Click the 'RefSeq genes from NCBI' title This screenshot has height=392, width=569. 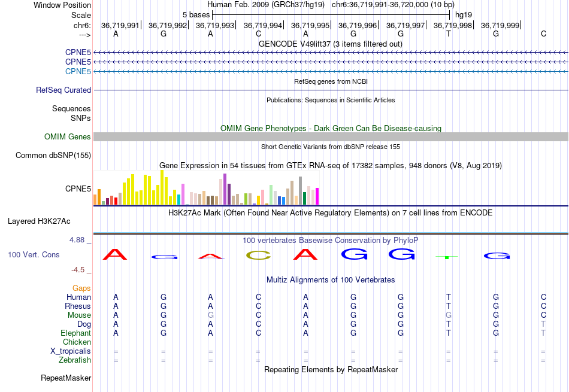click(x=331, y=81)
